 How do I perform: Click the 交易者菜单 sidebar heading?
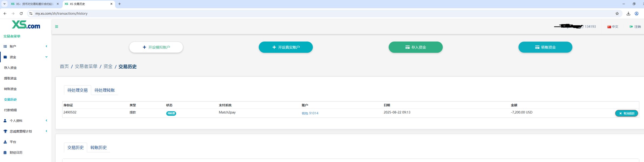(12, 36)
